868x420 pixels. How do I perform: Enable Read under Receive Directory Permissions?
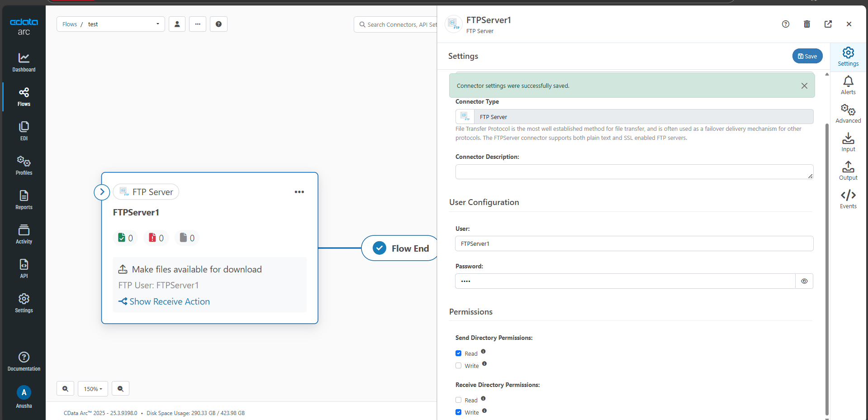pyautogui.click(x=458, y=400)
